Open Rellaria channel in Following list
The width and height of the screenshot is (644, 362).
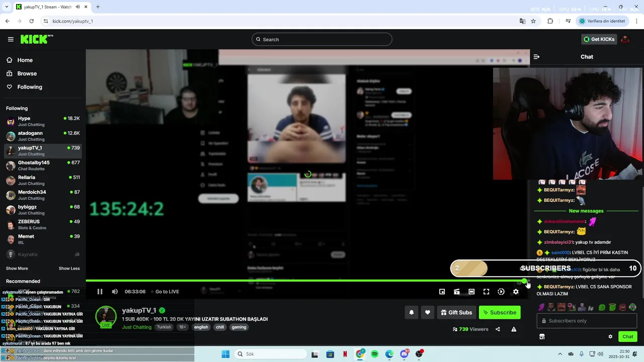43,180
